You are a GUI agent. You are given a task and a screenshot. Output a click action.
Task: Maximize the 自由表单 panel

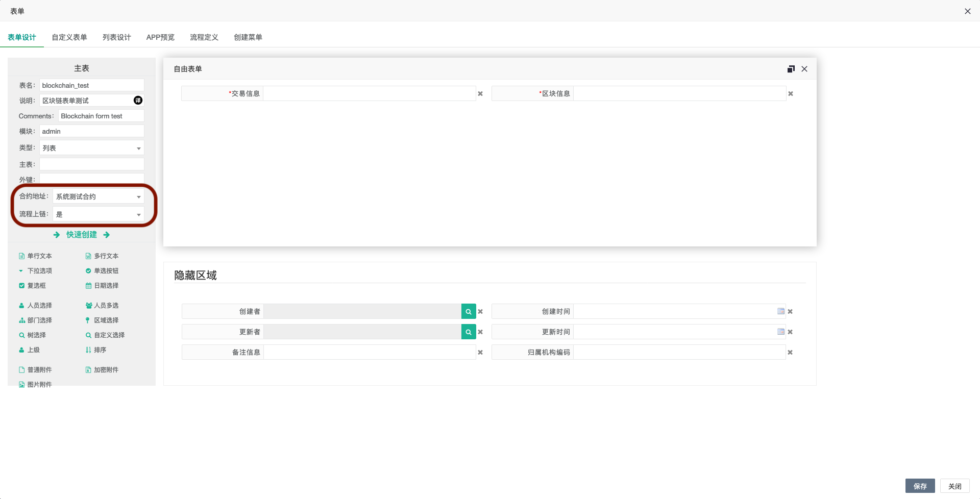[x=791, y=69]
